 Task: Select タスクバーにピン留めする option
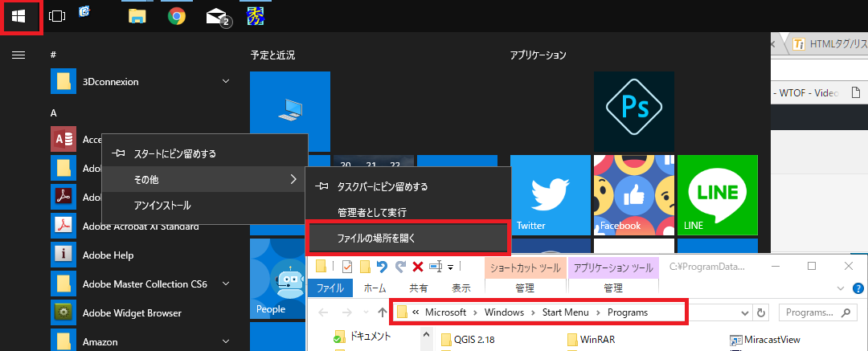tap(407, 186)
